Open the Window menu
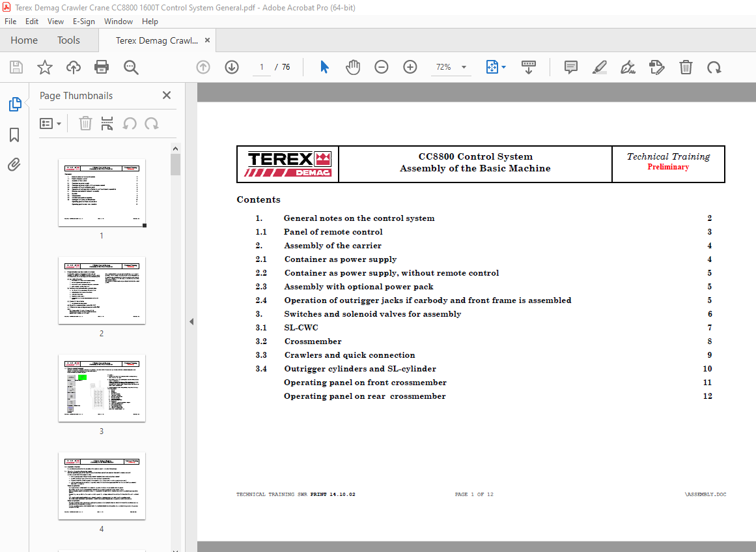Viewport: 756px width, 552px height. pos(118,22)
